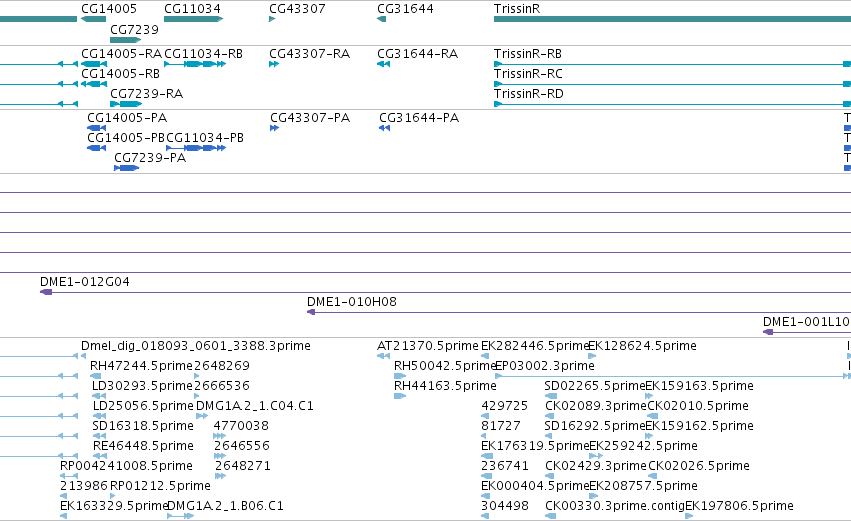Select EST CK02089.3prime

click(x=596, y=406)
